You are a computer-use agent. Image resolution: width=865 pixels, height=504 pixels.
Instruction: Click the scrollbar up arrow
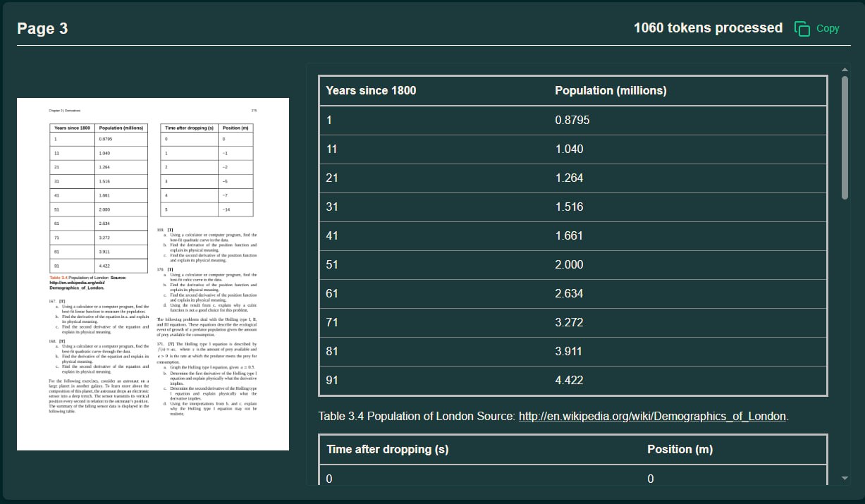[845, 69]
